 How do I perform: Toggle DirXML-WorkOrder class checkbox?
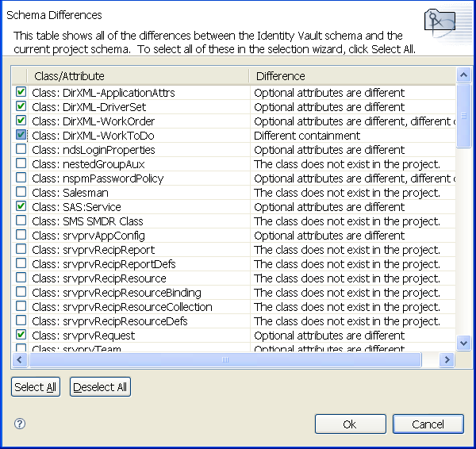pos(21,121)
